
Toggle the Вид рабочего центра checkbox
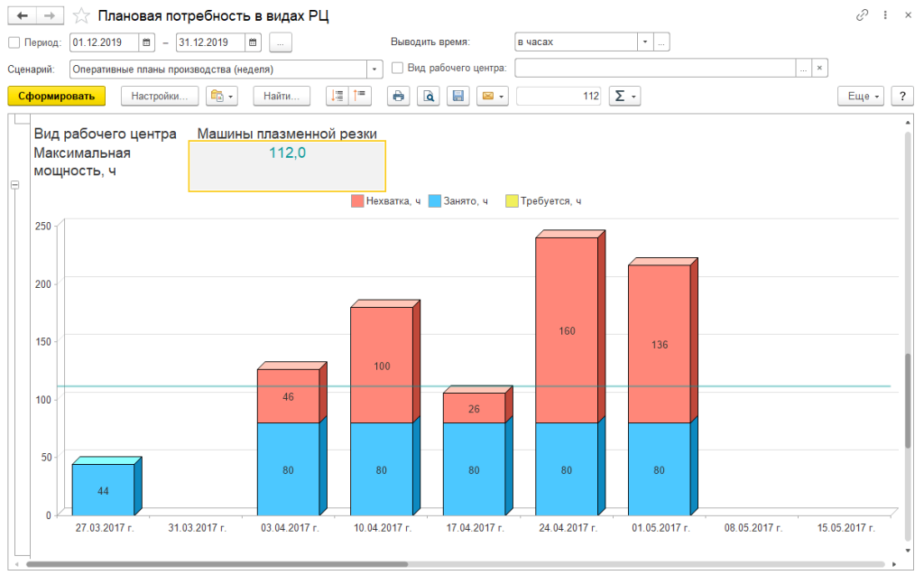pyautogui.click(x=397, y=69)
